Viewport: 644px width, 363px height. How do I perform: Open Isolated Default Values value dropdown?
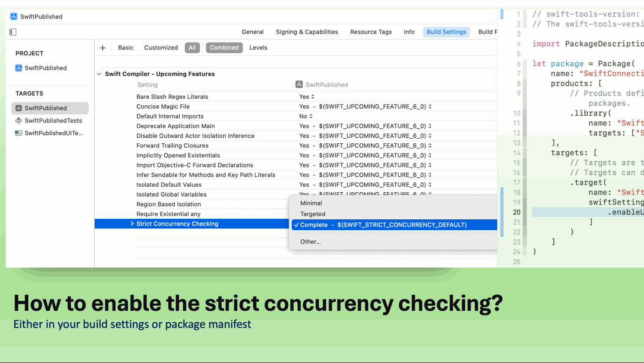[365, 184]
